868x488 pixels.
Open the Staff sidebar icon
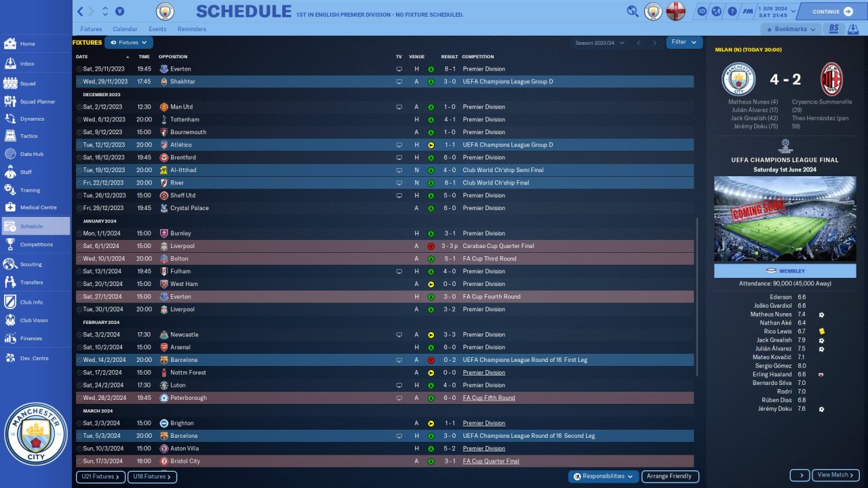tap(10, 172)
